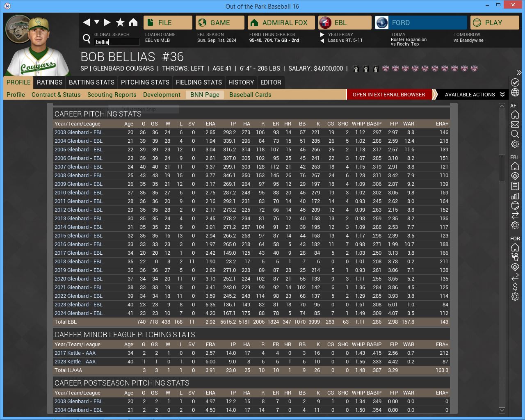Open the FOR finances dollar icon
The width and height of the screenshot is (525, 420).
515,287
